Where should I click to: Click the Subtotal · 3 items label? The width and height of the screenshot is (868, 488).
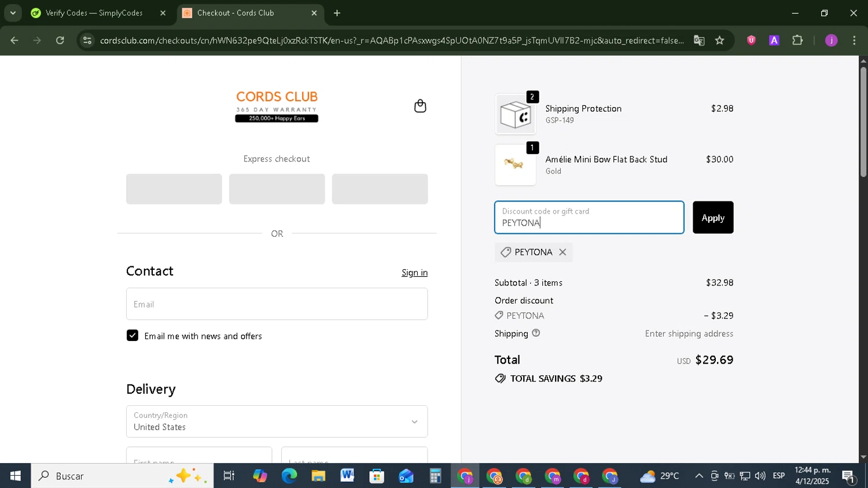tap(528, 283)
